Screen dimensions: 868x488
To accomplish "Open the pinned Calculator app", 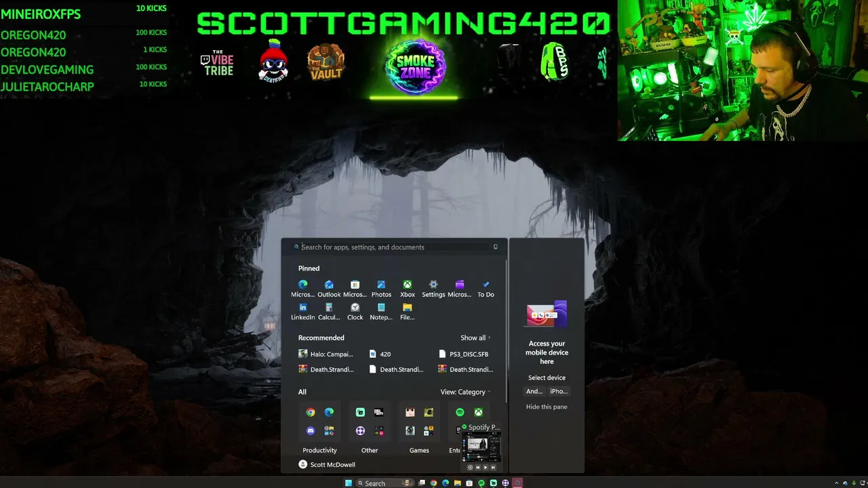I will 329,312.
